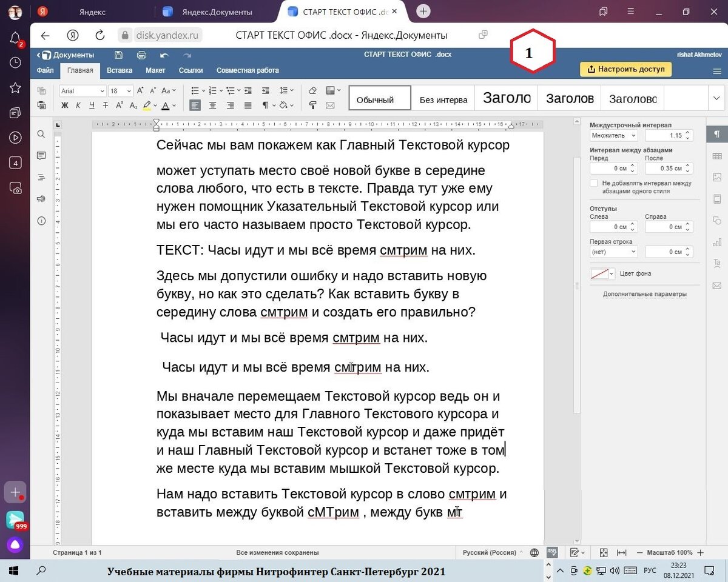Open the Множитель spacing type dropdown
728x582 pixels.
[x=613, y=135]
